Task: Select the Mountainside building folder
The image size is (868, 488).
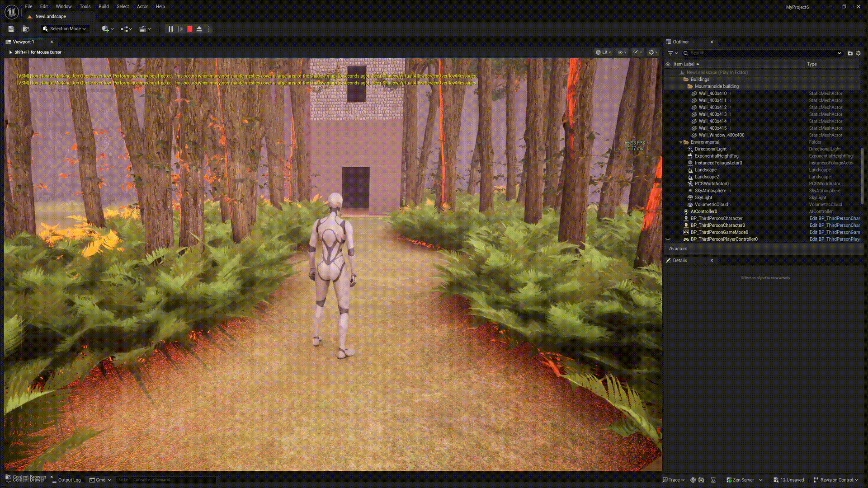Action: 717,86
